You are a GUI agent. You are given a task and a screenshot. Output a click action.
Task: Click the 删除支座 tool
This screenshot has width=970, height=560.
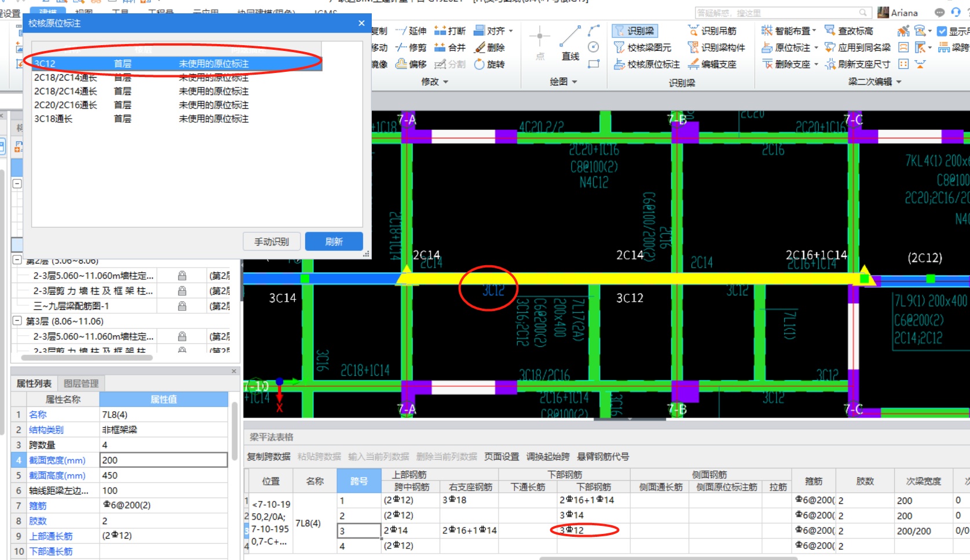(x=786, y=64)
